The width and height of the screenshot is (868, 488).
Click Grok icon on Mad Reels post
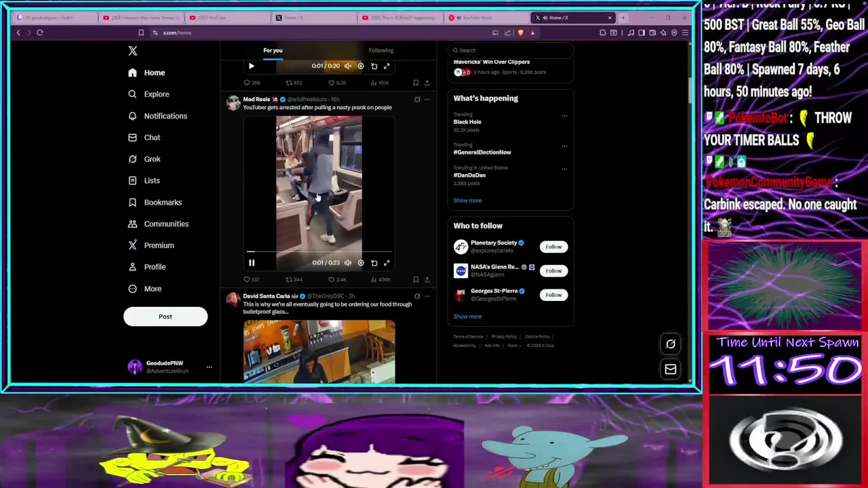(x=417, y=100)
